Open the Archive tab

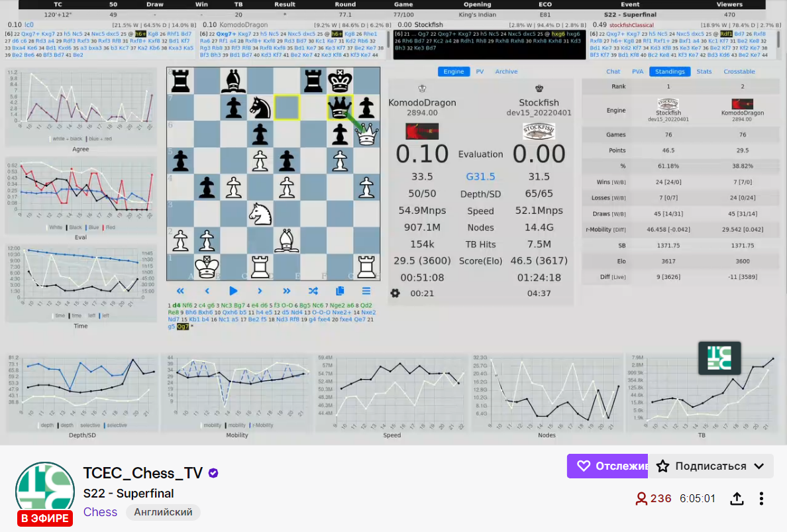[506, 72]
